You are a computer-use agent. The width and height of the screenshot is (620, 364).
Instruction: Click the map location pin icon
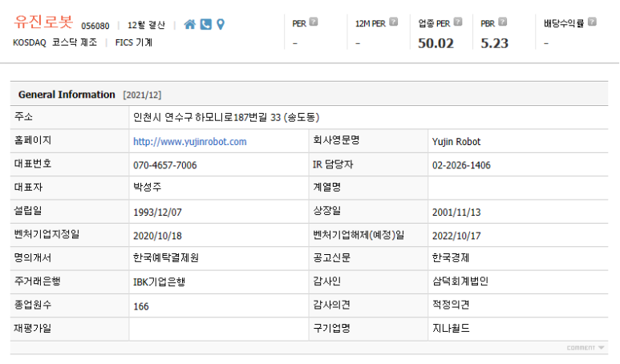tap(221, 25)
